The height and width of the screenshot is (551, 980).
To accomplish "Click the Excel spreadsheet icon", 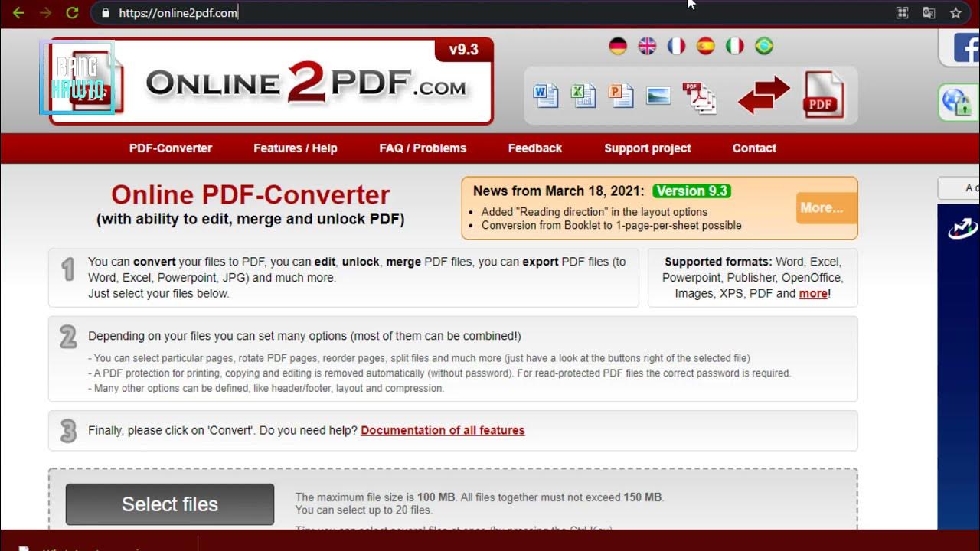I will click(583, 95).
